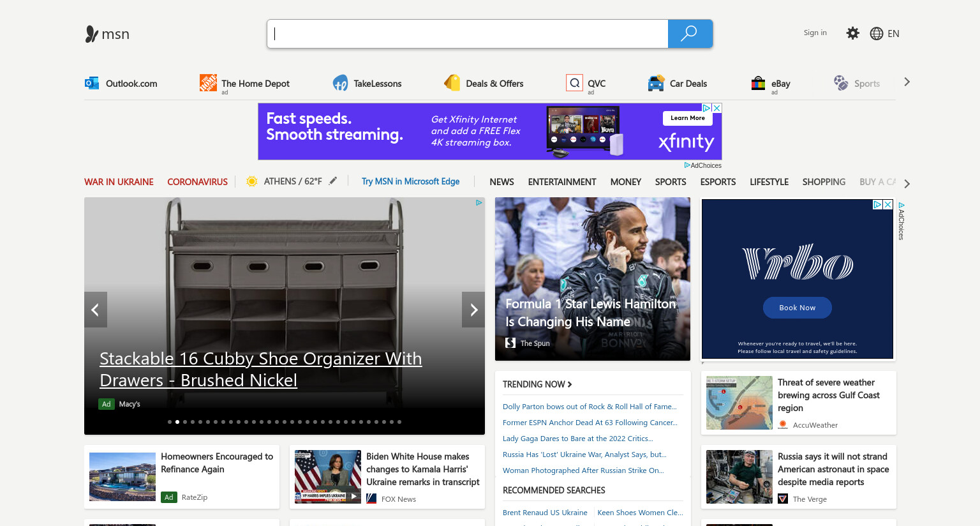Screen dimensions: 980x526
Task: Open the MONEY tab
Action: point(625,182)
